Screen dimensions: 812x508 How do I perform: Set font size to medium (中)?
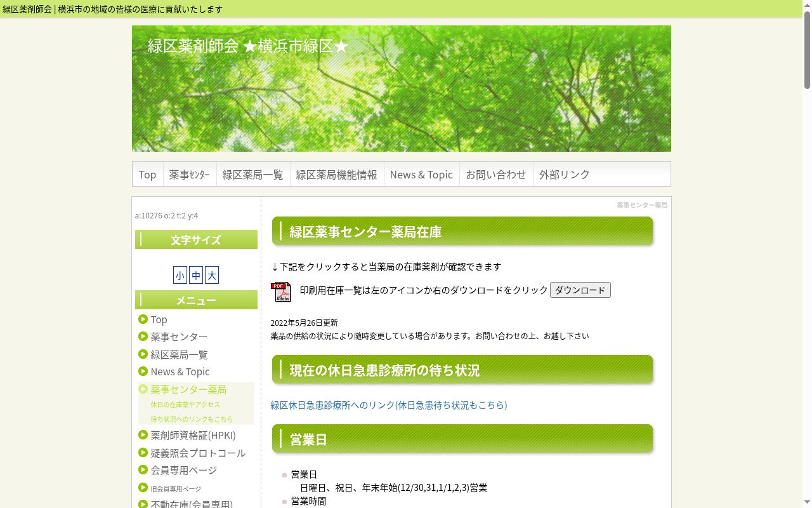pyautogui.click(x=196, y=275)
